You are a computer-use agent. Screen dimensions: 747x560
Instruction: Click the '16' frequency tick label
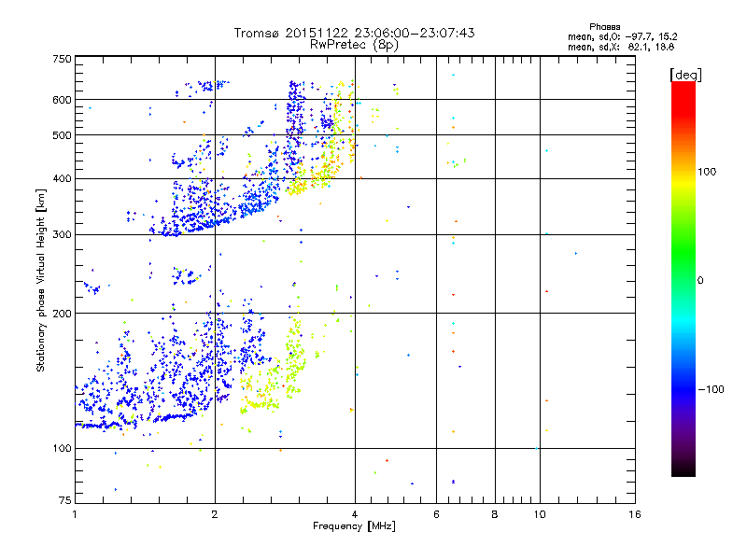(x=635, y=514)
